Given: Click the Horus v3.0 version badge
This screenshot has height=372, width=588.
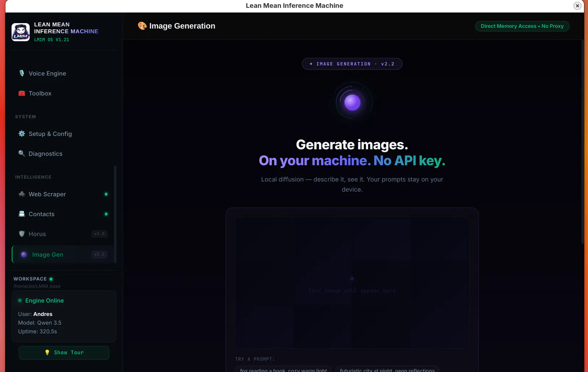Looking at the screenshot, I should point(99,234).
